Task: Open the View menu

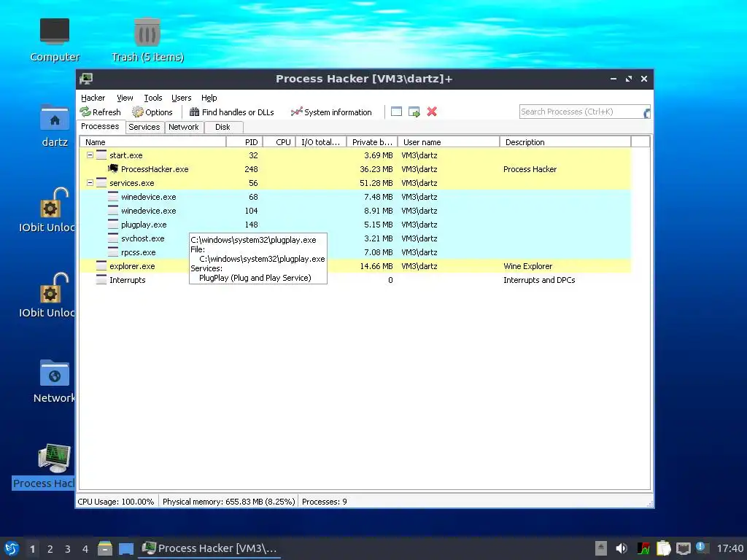Action: pos(125,98)
